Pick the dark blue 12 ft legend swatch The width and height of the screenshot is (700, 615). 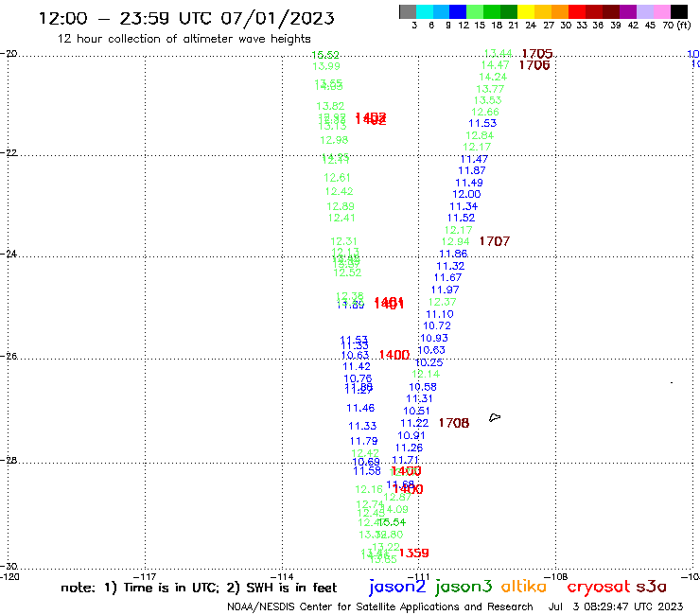point(458,11)
